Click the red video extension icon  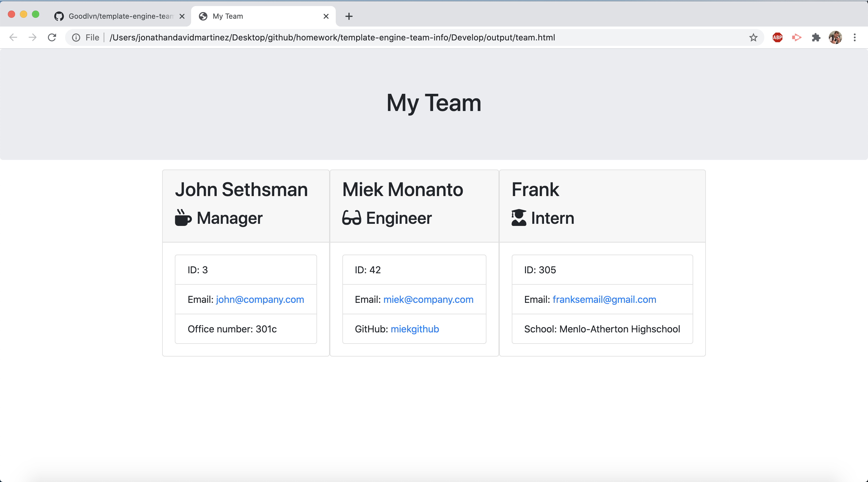click(x=797, y=37)
